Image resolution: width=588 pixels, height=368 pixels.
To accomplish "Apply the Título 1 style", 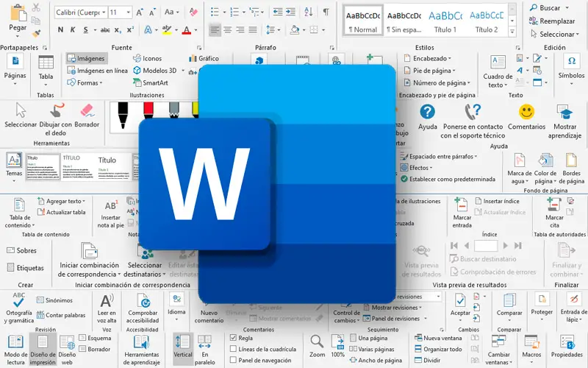I will (445, 22).
